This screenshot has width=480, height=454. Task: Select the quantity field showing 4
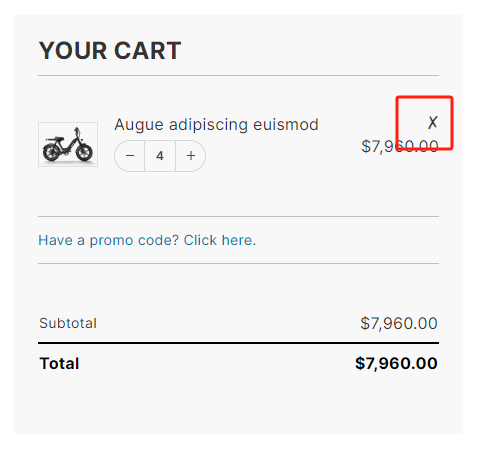(160, 156)
